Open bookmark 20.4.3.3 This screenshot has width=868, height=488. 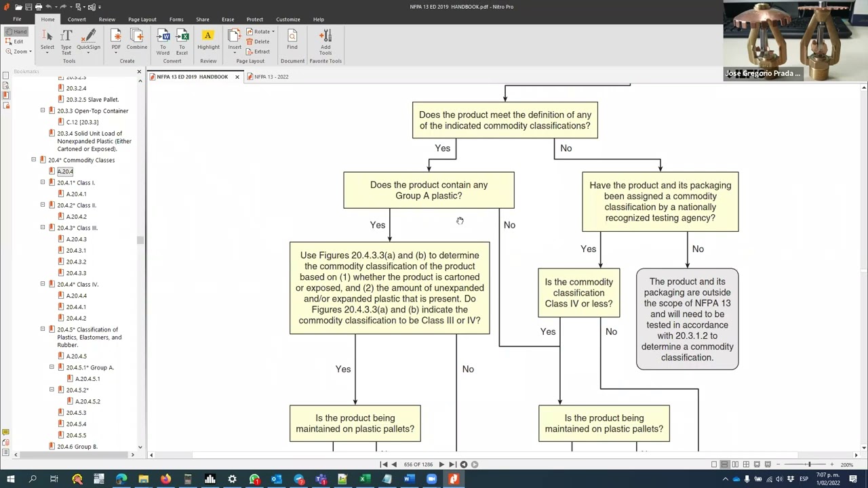pyautogui.click(x=76, y=273)
